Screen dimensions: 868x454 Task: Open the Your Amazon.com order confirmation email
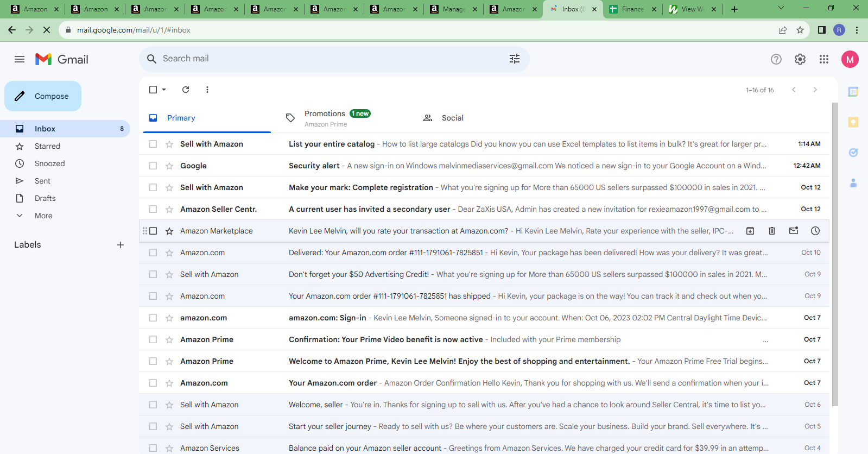click(484, 383)
